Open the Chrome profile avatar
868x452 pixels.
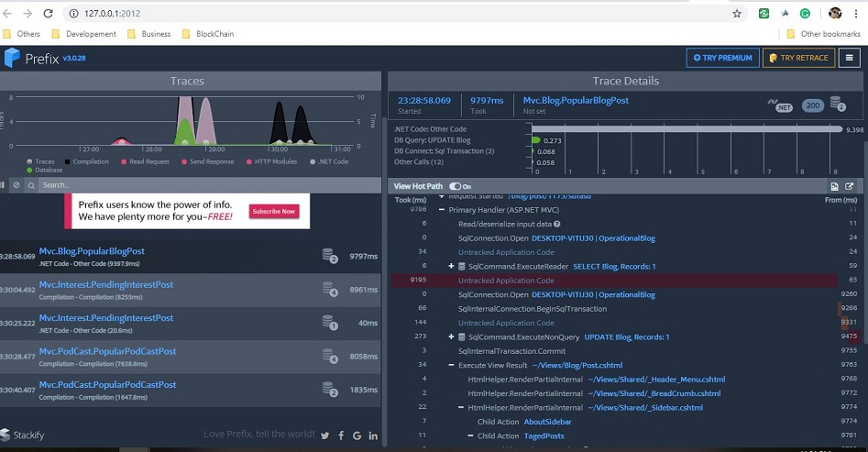point(835,13)
